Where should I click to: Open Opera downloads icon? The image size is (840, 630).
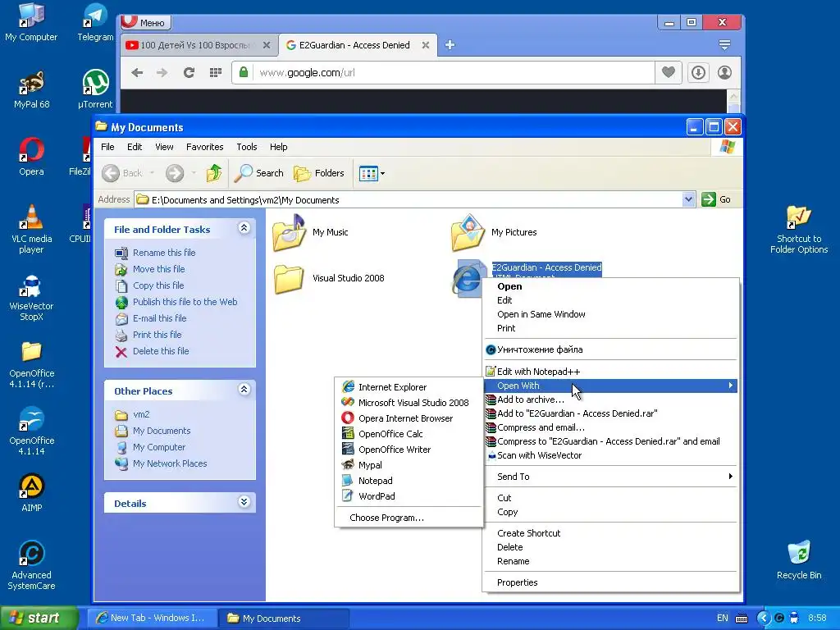698,72
